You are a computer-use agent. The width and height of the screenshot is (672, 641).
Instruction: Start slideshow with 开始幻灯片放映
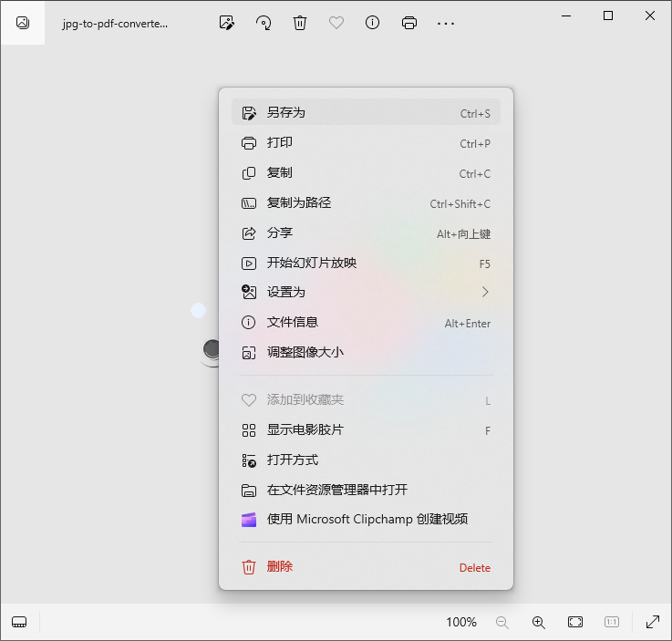point(366,264)
